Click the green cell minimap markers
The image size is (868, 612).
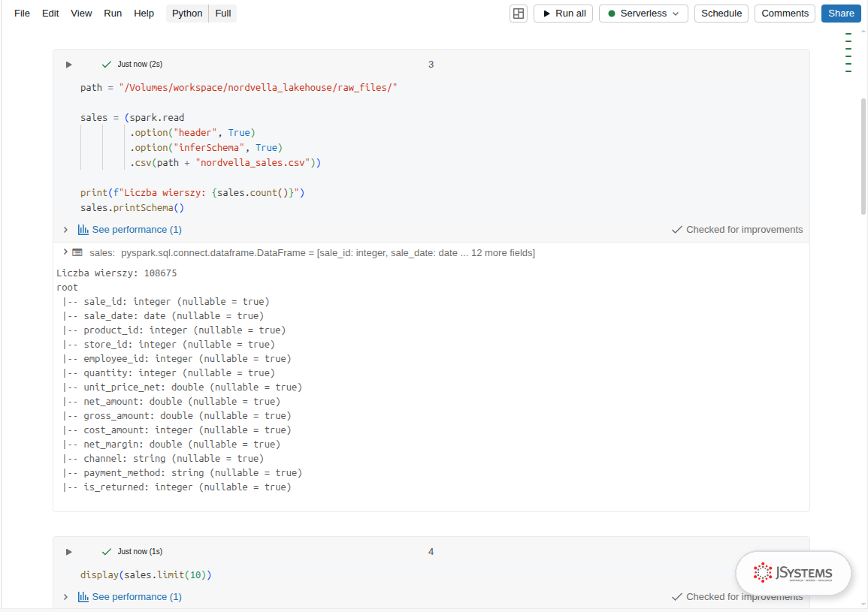pyautogui.click(x=848, y=53)
